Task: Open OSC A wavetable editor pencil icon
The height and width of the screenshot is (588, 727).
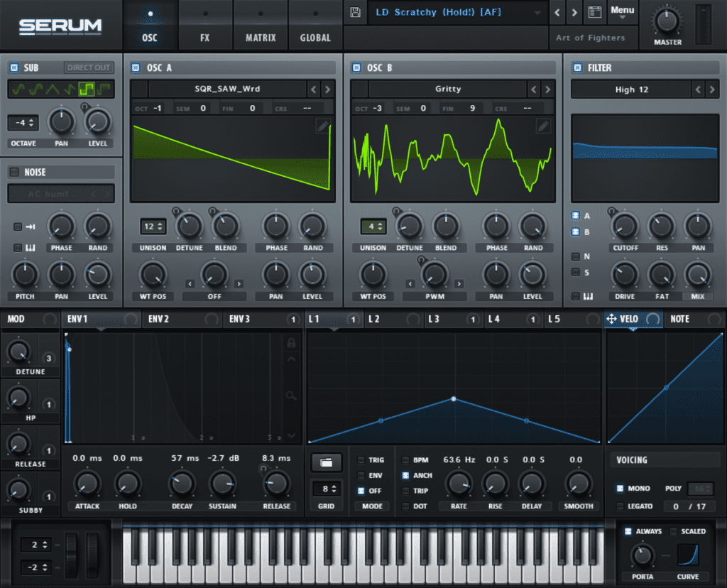Action: point(323,126)
